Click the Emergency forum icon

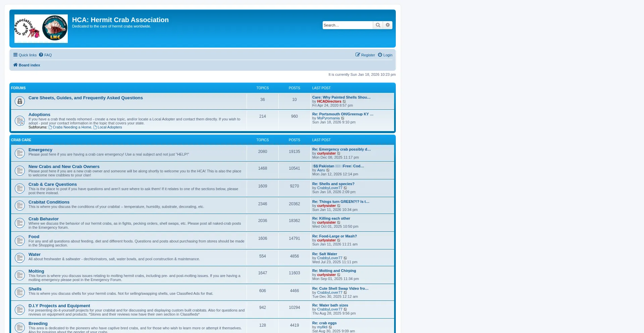[20, 153]
